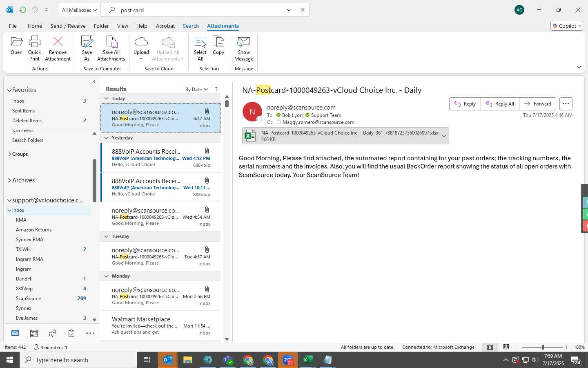Expand the Archives section
This screenshot has width=588, height=368.
pyautogui.click(x=9, y=180)
